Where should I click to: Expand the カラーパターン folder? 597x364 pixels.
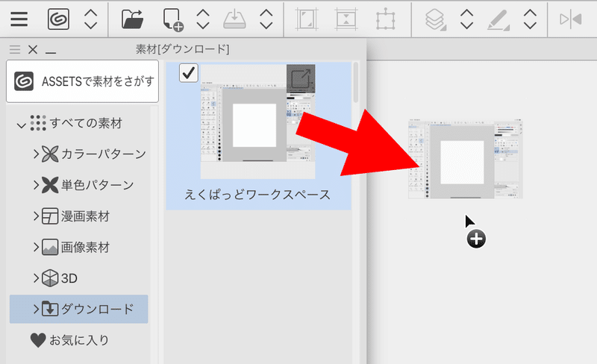coord(36,154)
